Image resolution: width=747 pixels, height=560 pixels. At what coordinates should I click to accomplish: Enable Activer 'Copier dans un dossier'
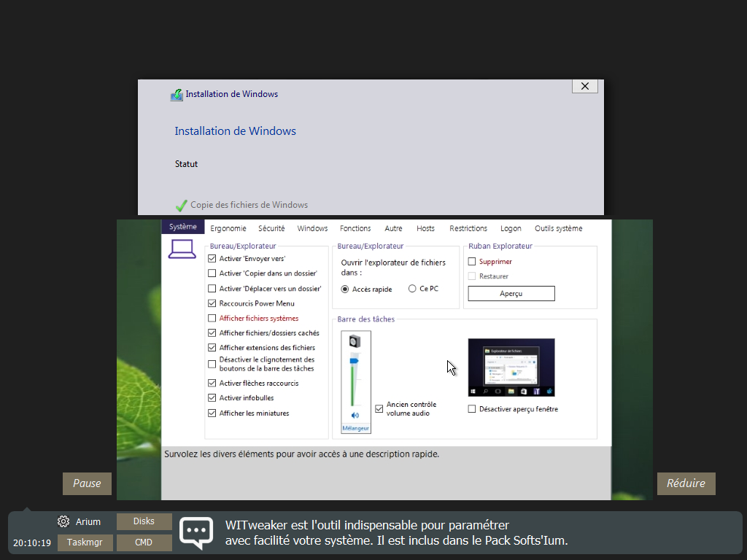pos(212,273)
